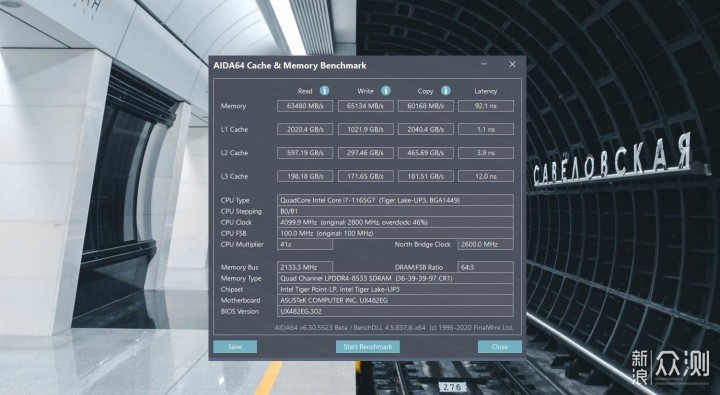
Task: Select the CPU Type field
Action: (x=395, y=200)
